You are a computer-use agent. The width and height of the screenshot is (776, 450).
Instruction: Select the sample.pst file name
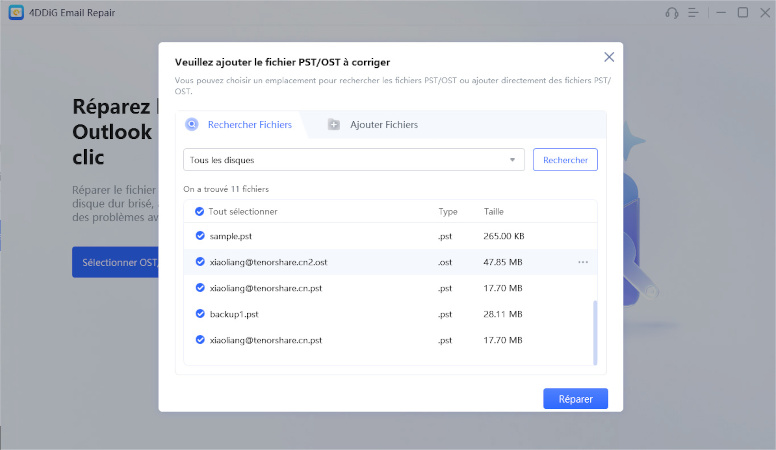231,236
